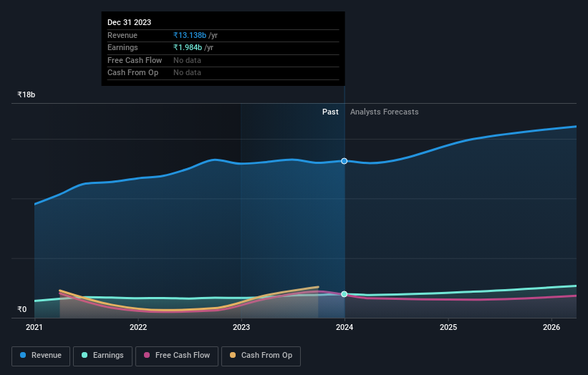
Task: Click the 2026 x-axis label
Action: pyautogui.click(x=551, y=328)
